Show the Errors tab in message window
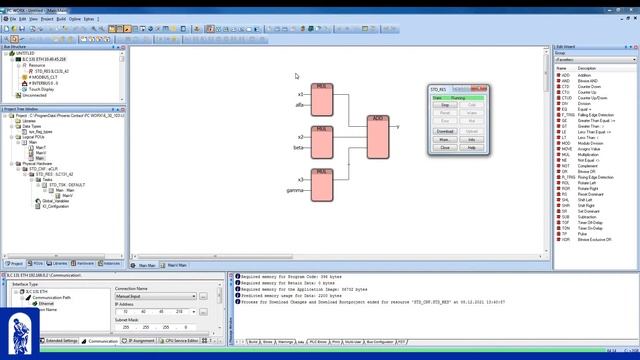The image size is (640, 360). click(267, 342)
